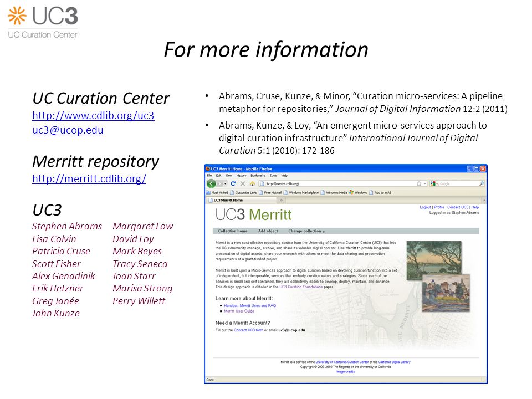Screen dimensions: 532x399
Task: Click the lower cityscape painting thumbnail
Action: (x=446, y=293)
